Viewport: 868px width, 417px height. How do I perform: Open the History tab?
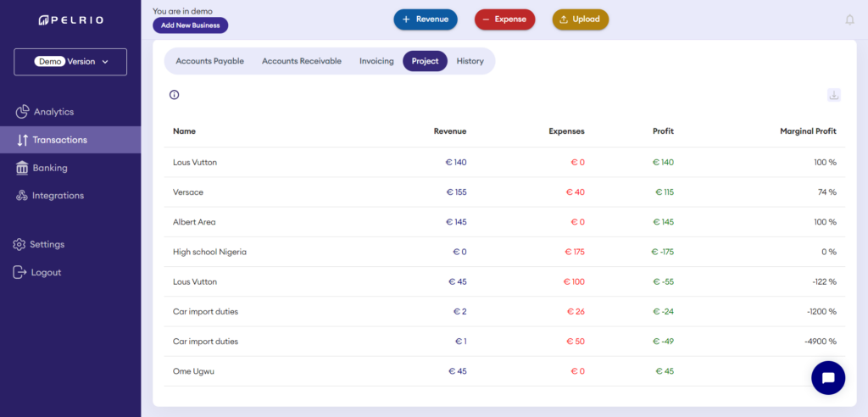[470, 61]
